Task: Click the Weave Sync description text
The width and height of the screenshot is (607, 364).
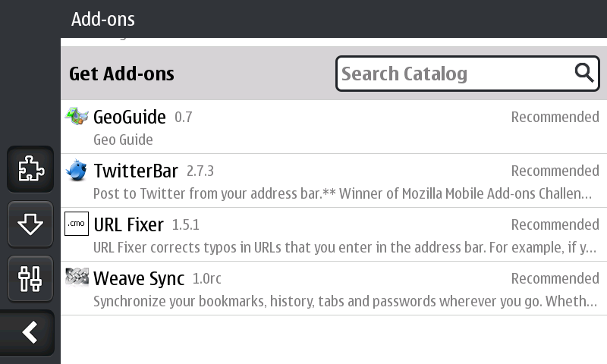Action: click(x=341, y=301)
